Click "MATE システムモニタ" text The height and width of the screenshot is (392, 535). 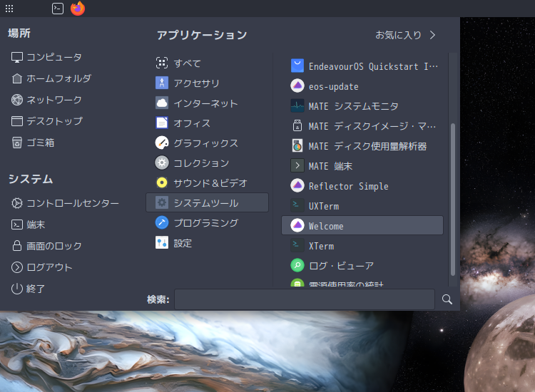(x=354, y=106)
